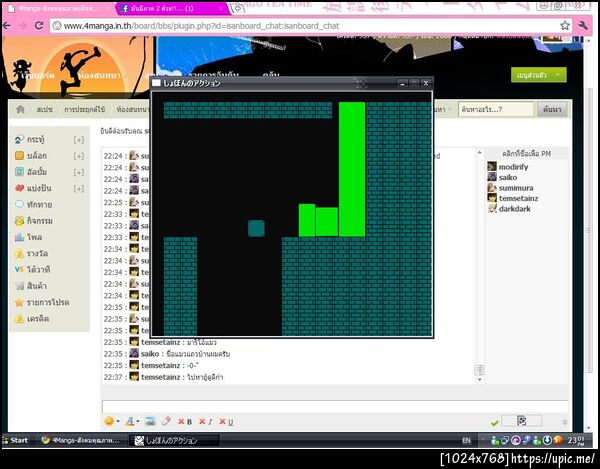600x469 pixels.
Task: Click the ค้นหา search button
Action: pos(551,109)
